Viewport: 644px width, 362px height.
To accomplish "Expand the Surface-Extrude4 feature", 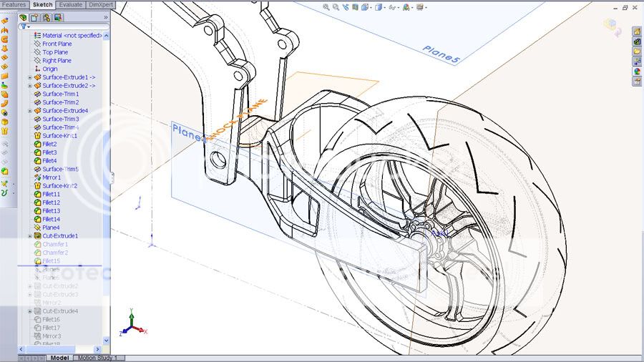I will tap(29, 111).
